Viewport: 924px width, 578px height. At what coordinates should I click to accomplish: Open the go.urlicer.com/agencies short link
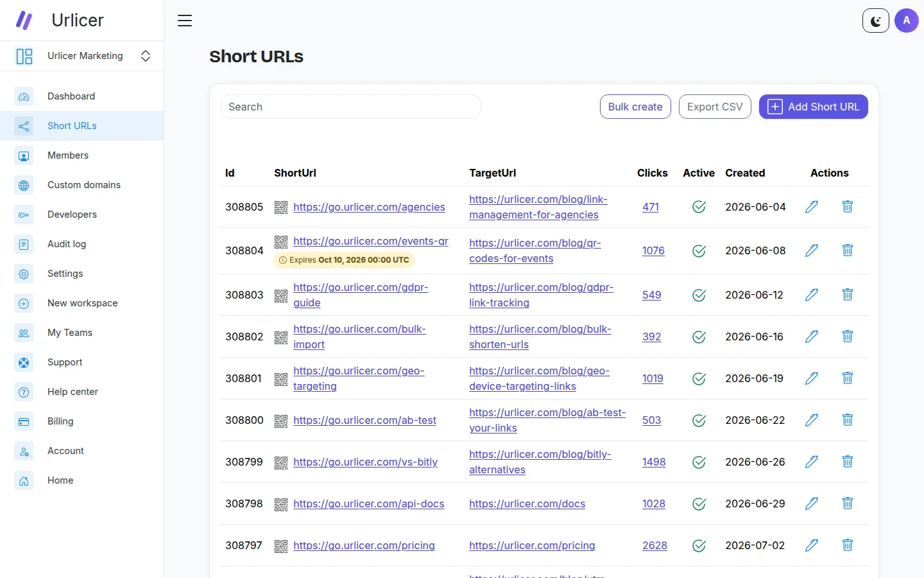[x=369, y=207]
